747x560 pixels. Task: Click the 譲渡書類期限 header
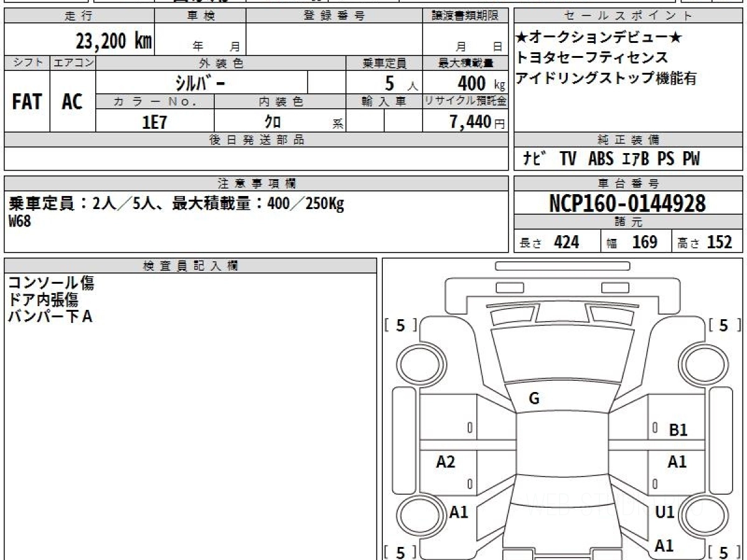coord(466,16)
